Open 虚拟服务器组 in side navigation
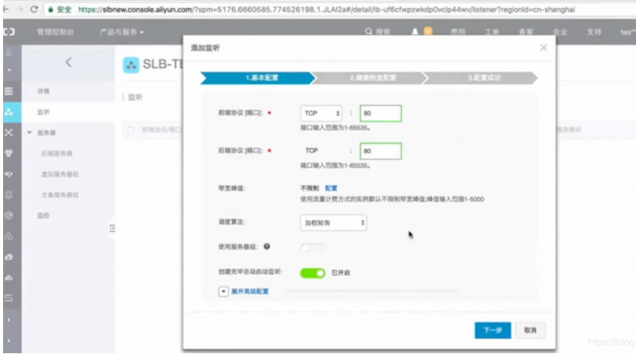 [x=60, y=174]
